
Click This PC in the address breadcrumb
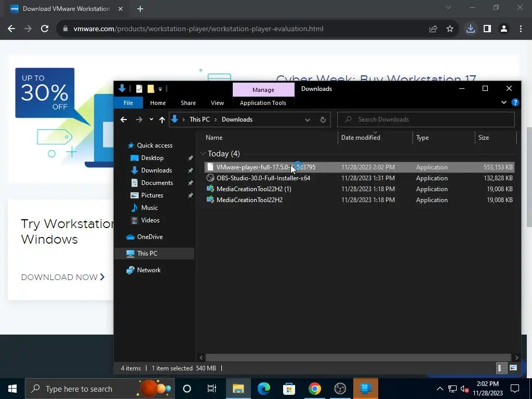click(199, 119)
